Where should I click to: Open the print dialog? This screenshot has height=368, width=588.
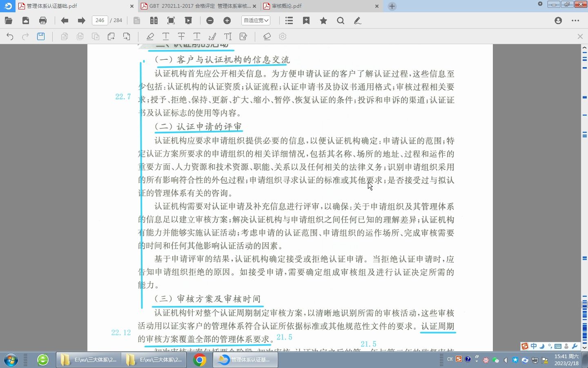point(43,20)
